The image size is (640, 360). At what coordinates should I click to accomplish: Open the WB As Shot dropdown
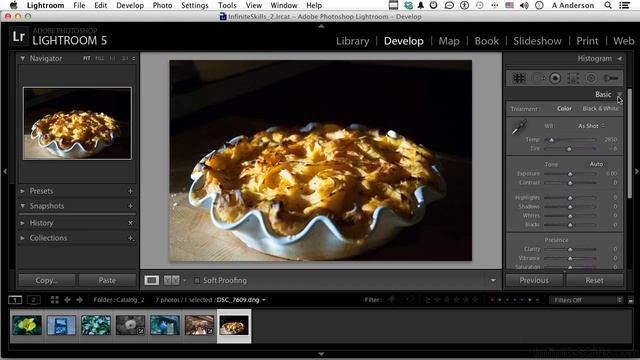[591, 126]
